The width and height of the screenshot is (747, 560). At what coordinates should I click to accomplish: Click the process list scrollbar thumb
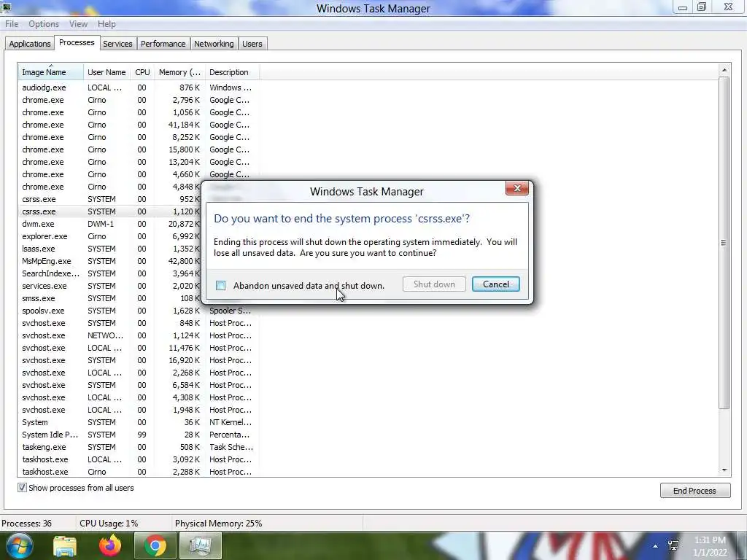click(724, 242)
